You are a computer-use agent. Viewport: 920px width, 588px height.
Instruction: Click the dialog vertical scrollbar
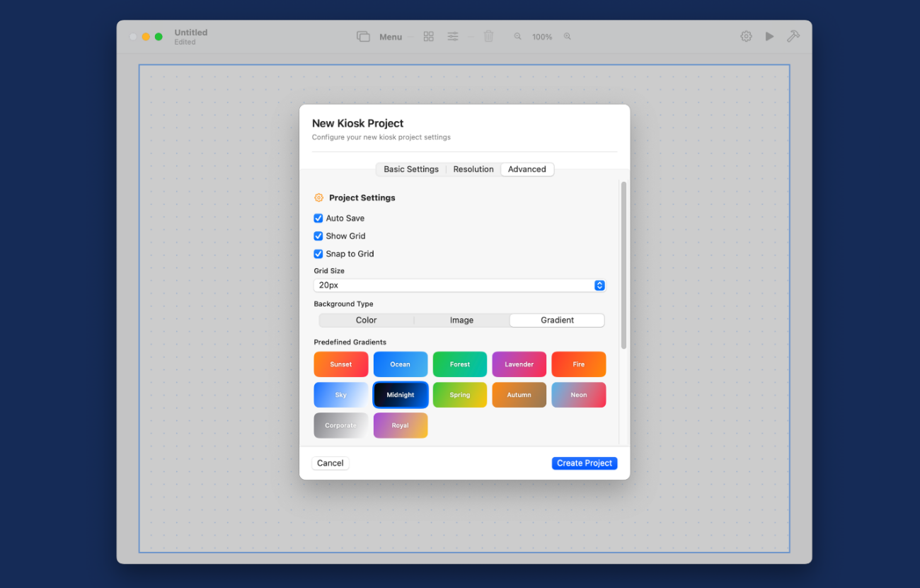point(623,265)
